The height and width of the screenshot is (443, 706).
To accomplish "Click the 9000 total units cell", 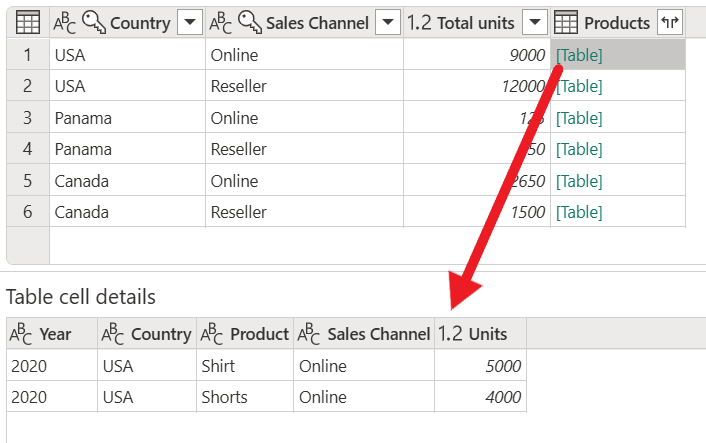I will [x=477, y=55].
